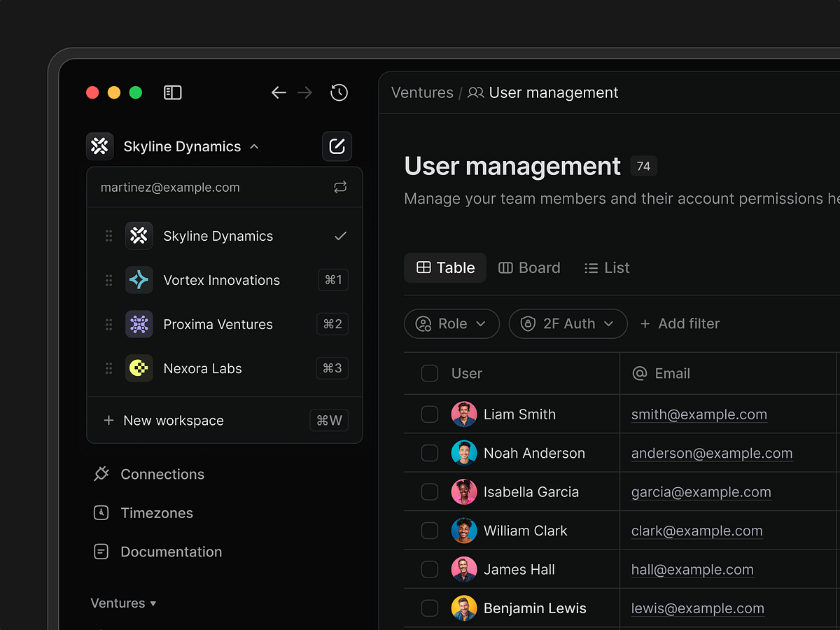The image size is (840, 630).
Task: Select Nexora Labs workspace
Action: point(225,368)
